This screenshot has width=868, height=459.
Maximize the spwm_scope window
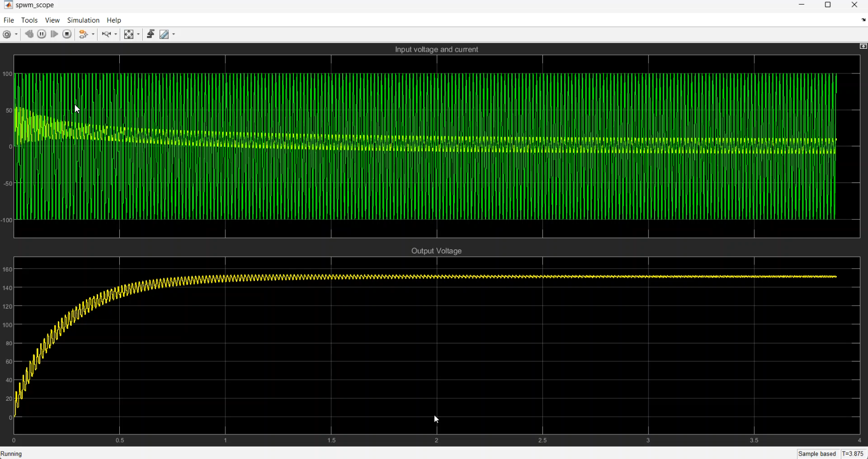click(828, 5)
